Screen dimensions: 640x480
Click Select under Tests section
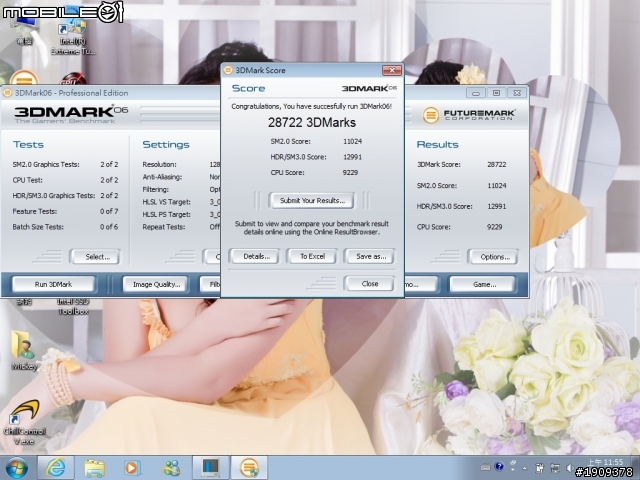tap(97, 257)
